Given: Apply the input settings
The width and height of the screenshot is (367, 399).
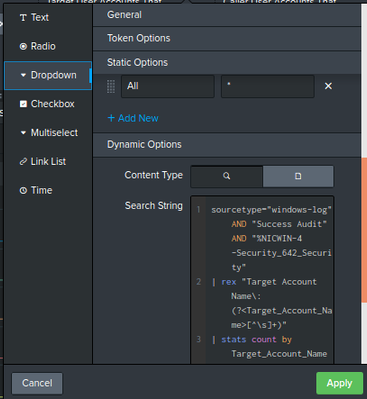Looking at the screenshot, I should tap(339, 383).
